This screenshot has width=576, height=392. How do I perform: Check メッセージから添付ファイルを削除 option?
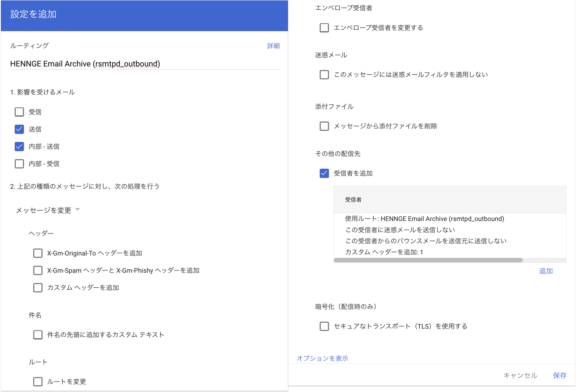pyautogui.click(x=324, y=126)
